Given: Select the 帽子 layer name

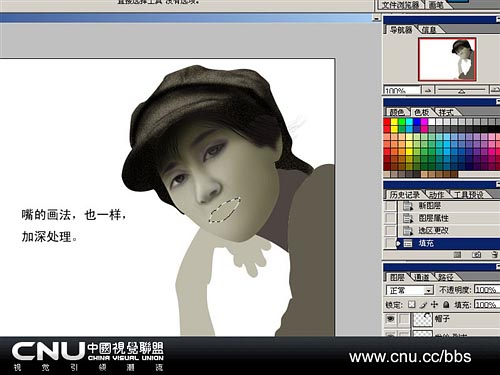Looking at the screenshot, I should 442,319.
